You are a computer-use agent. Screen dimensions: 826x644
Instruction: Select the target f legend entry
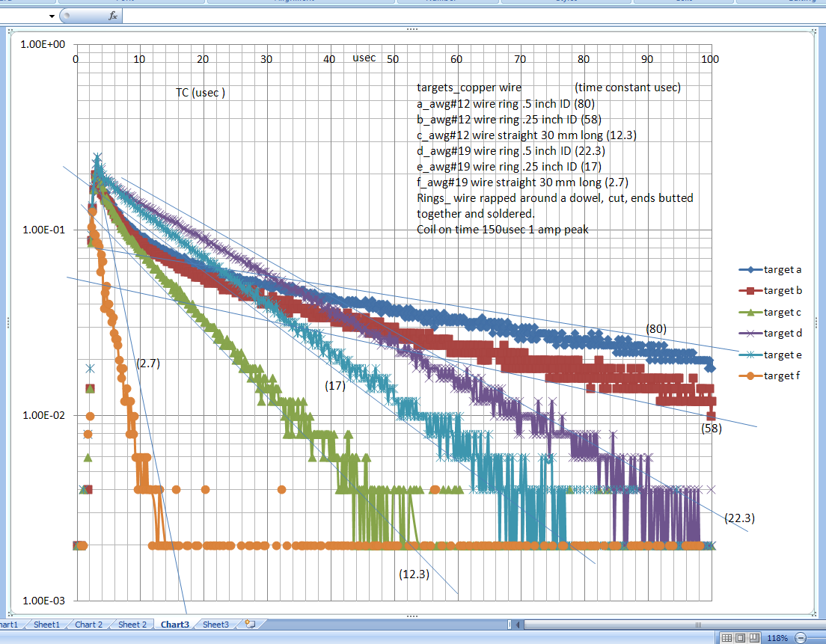tap(770, 376)
